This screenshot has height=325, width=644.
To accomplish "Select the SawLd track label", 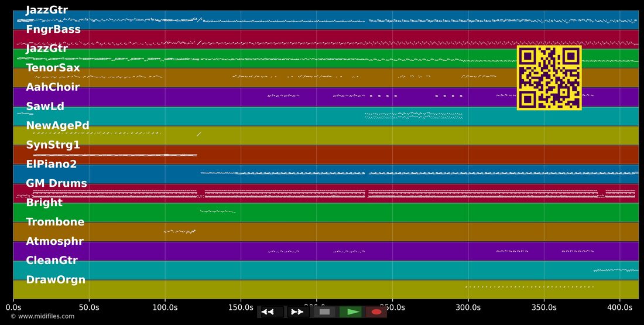I will [45, 107].
